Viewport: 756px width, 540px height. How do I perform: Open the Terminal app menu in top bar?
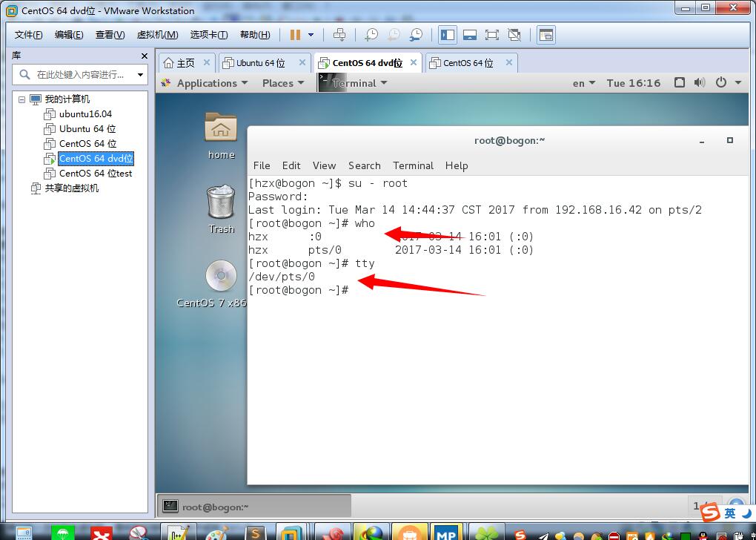(x=354, y=83)
